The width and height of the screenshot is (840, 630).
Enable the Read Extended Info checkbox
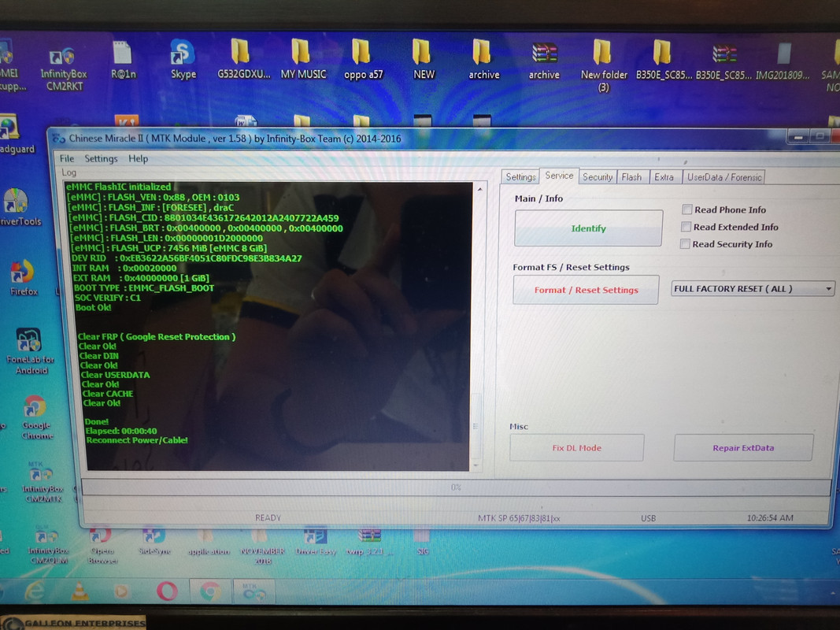click(x=686, y=227)
